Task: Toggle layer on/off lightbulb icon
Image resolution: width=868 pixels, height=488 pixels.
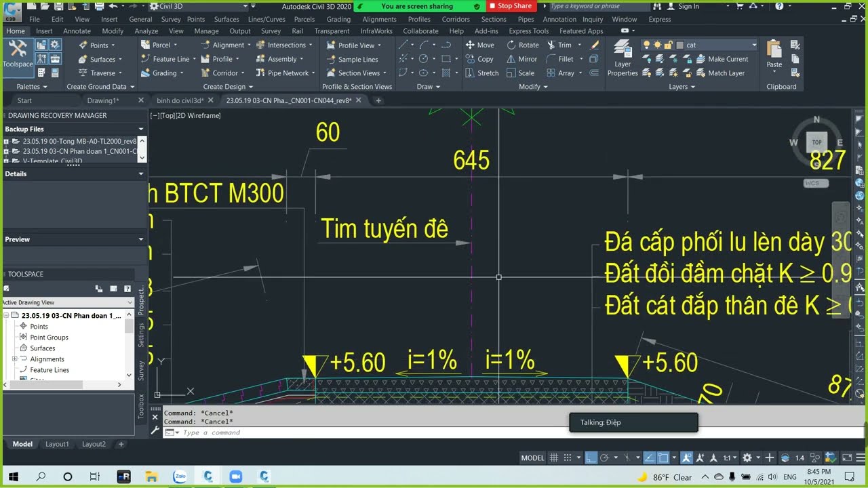Action: (646, 45)
